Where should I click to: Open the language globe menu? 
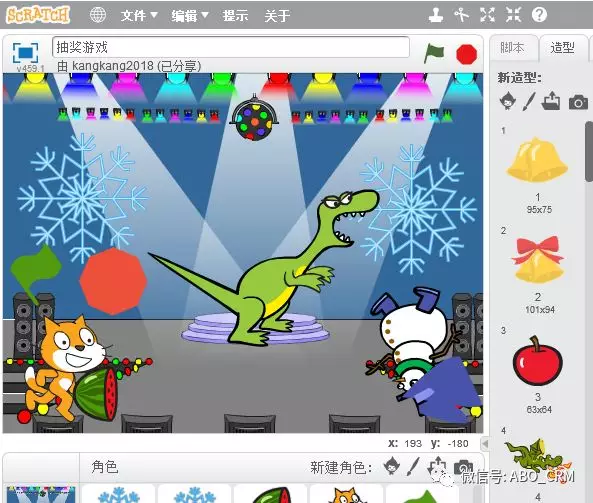pos(98,15)
